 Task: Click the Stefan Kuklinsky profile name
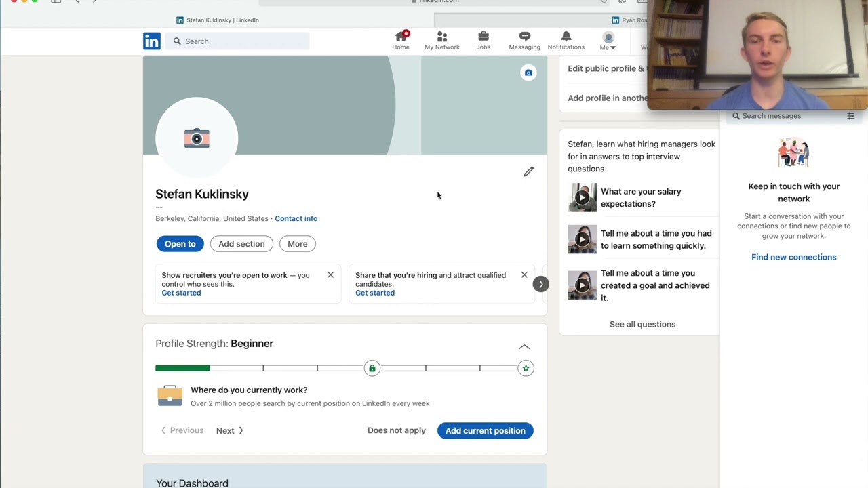[x=202, y=194]
